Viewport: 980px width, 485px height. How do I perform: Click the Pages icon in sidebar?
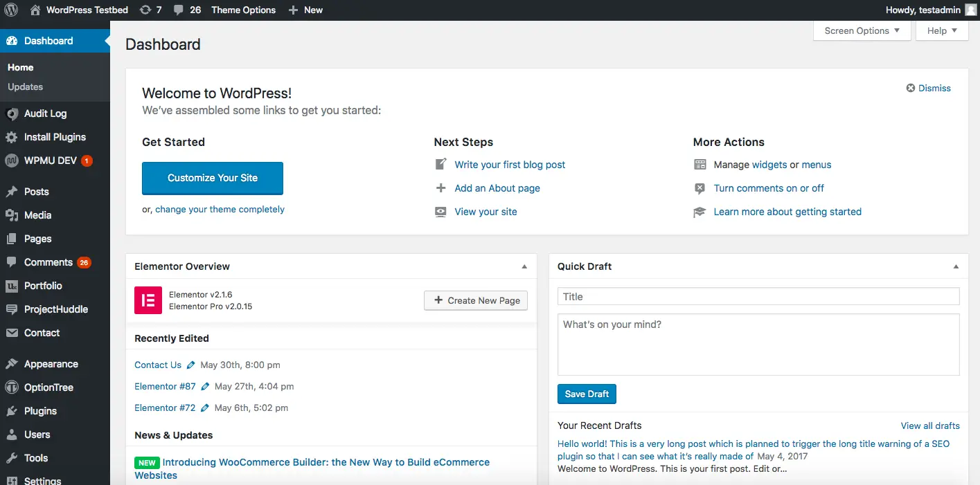pos(12,239)
